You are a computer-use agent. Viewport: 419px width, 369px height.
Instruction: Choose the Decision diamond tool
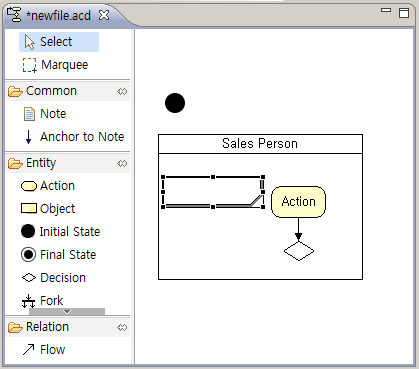click(x=54, y=278)
